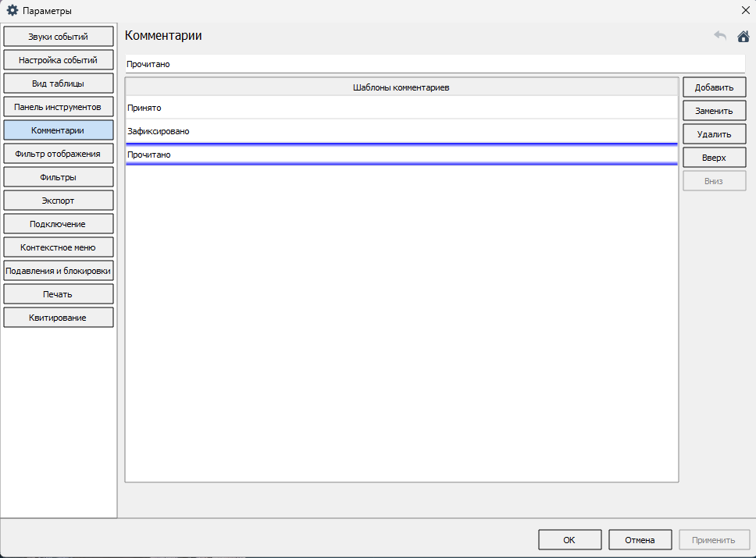Click the gear icon in the title bar
Viewport: 756px width, 558px height.
(12, 10)
